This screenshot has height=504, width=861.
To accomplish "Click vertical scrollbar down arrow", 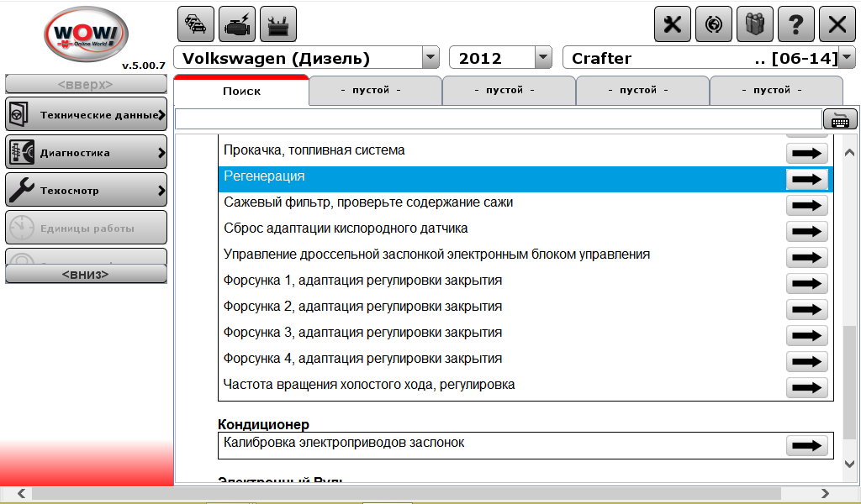I will tap(849, 464).
